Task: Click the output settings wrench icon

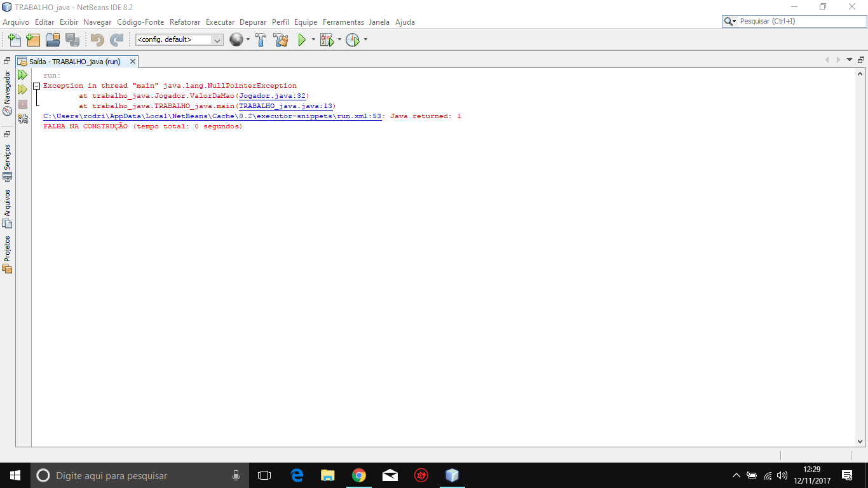Action: coord(23,118)
